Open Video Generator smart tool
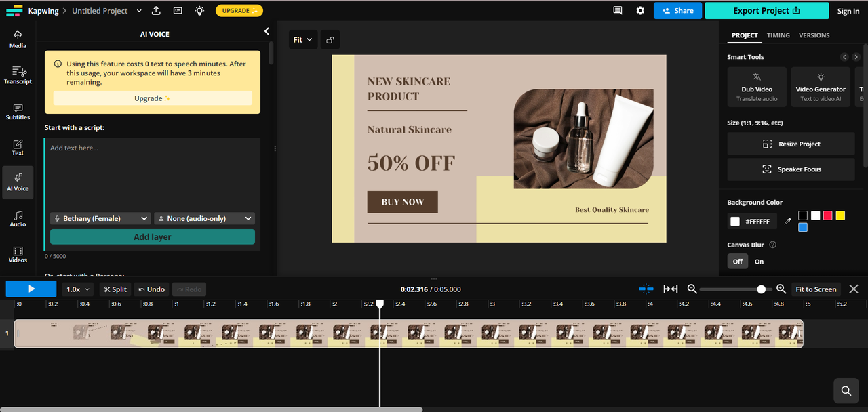The width and height of the screenshot is (868, 412). pos(821,87)
